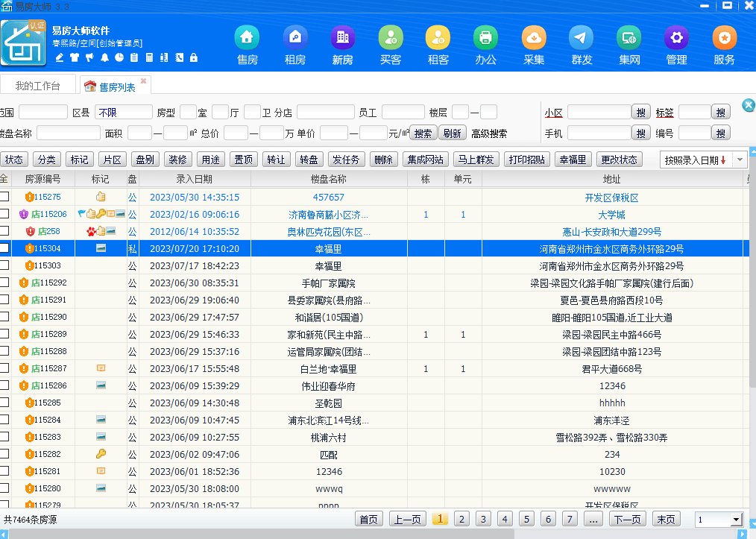Open the 状态 toolbar menu
The height and width of the screenshot is (539, 756).
(x=14, y=160)
